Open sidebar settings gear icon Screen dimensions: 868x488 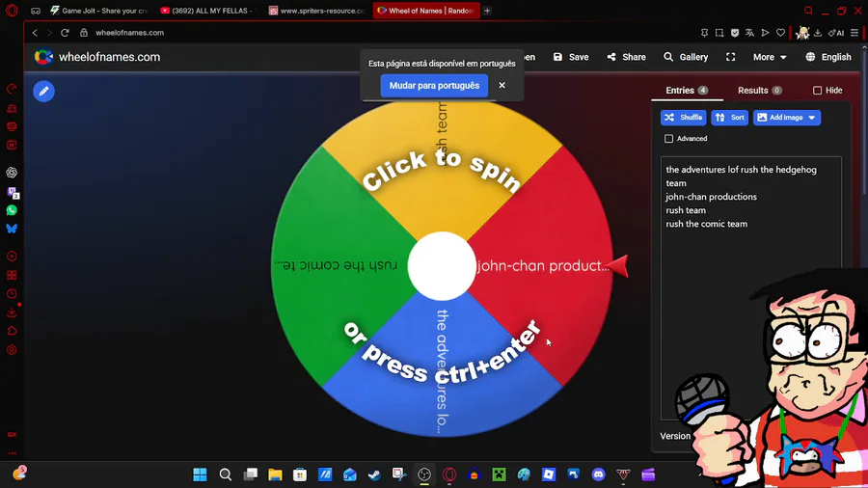12,350
